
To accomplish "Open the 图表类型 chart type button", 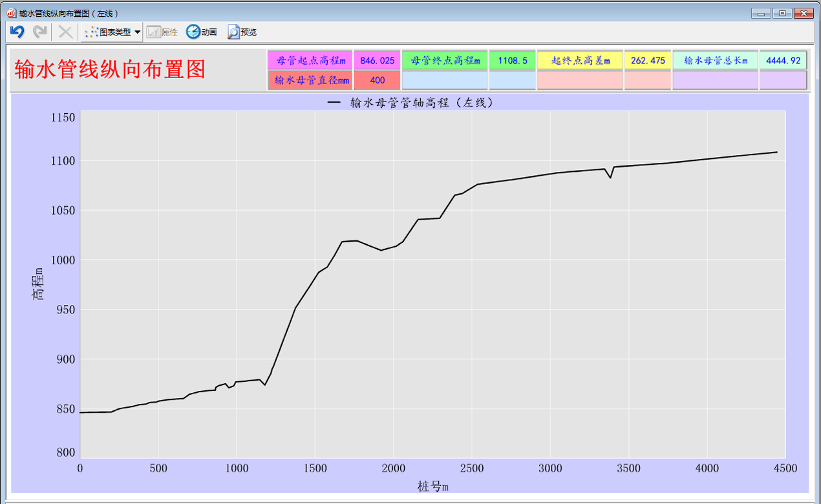I will point(107,32).
